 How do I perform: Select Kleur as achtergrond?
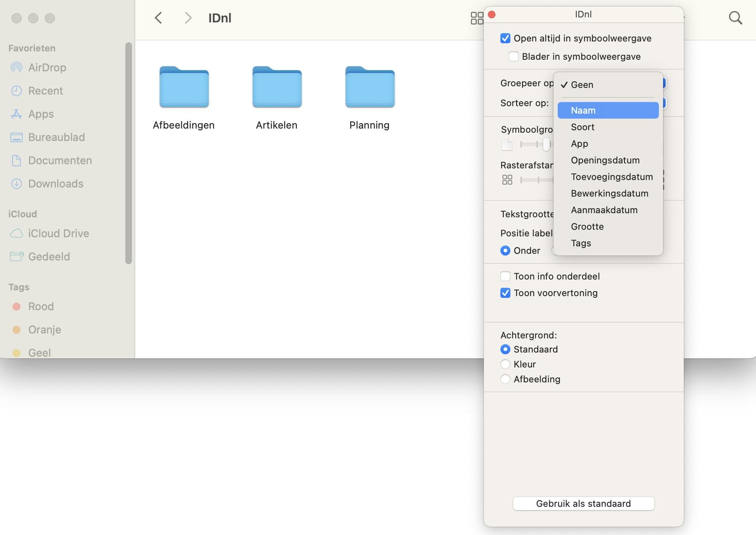[x=505, y=364]
